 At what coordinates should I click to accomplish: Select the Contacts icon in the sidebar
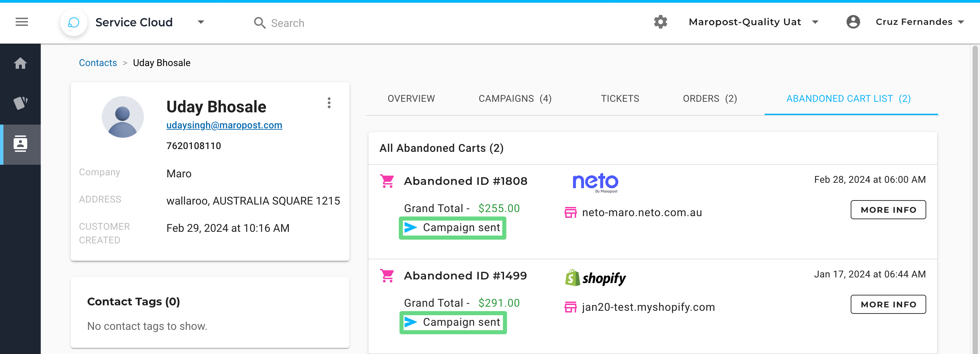(20, 144)
